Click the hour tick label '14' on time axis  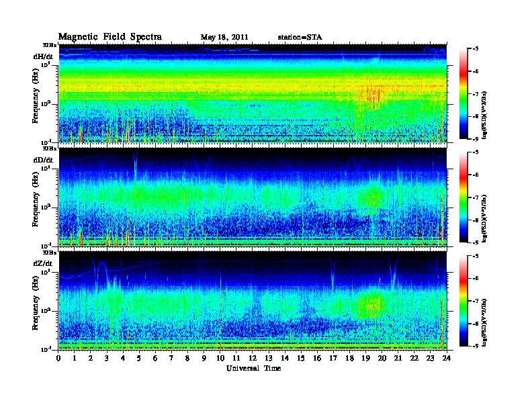[x=285, y=358]
